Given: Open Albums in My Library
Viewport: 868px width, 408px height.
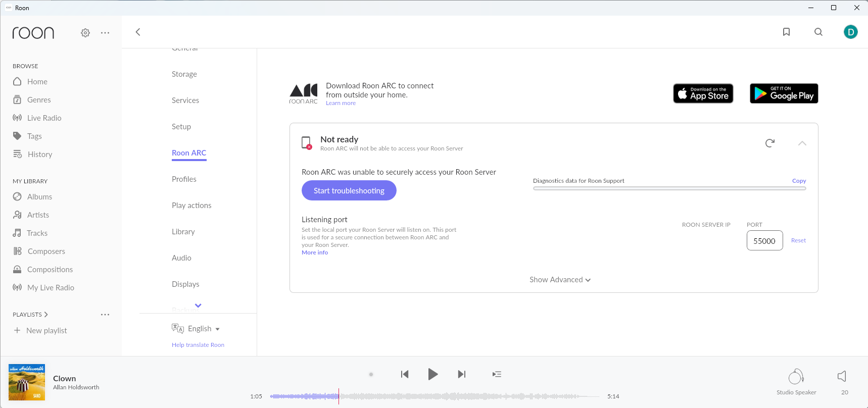Looking at the screenshot, I should pyautogui.click(x=32, y=197).
